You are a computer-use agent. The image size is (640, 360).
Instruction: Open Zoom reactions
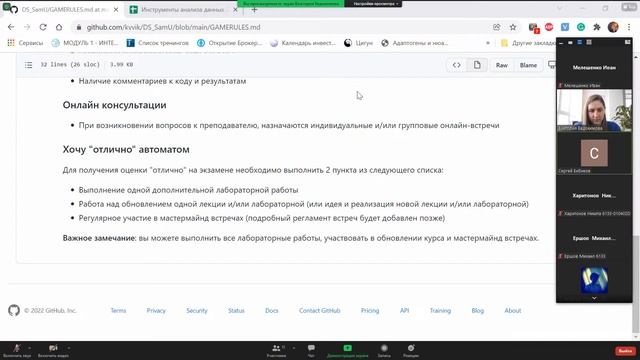pyautogui.click(x=411, y=351)
